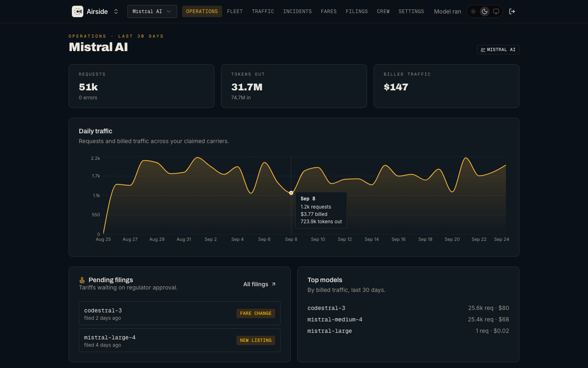Click the FARE CHANGE badge
This screenshot has height=368, width=588.
click(x=256, y=314)
